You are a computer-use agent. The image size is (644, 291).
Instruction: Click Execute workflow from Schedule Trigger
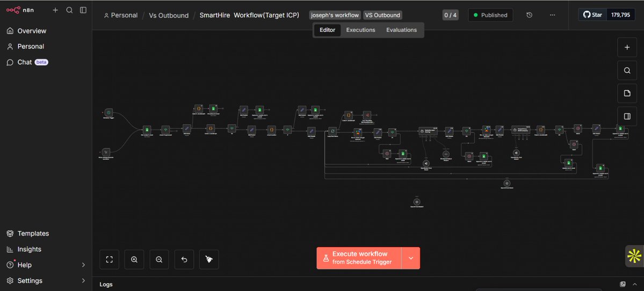pyautogui.click(x=359, y=258)
